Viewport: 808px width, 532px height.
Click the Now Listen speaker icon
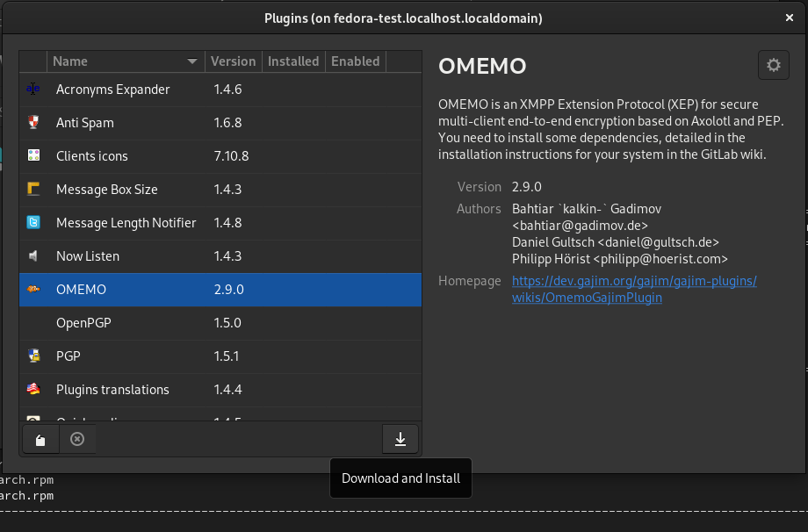33,256
